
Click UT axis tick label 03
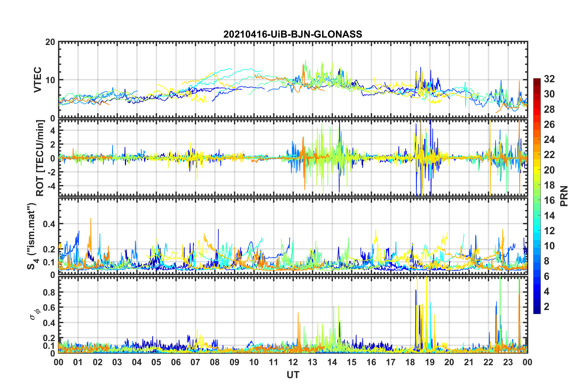[117, 362]
